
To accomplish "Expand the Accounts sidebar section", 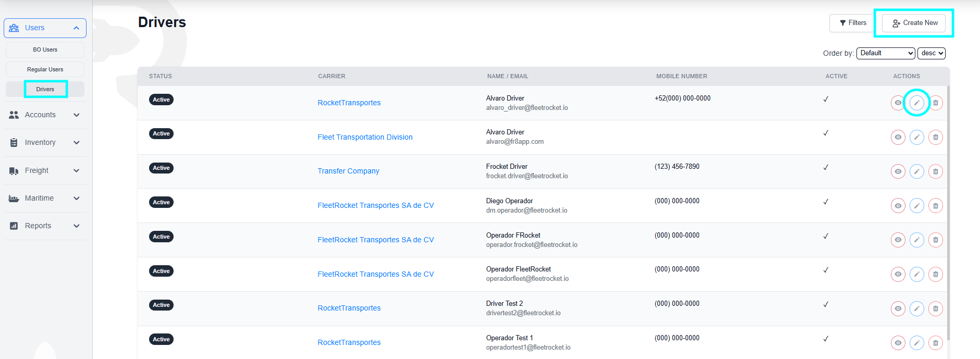I will point(45,115).
